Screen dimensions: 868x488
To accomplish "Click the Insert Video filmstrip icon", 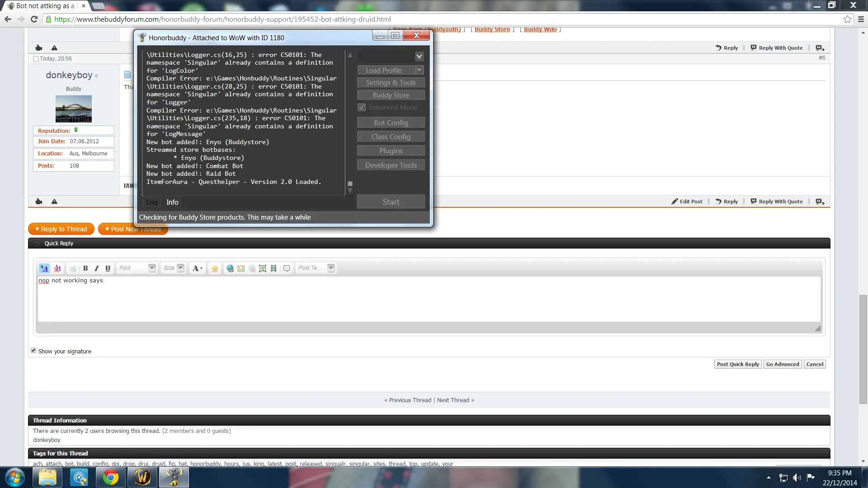I will tap(274, 268).
